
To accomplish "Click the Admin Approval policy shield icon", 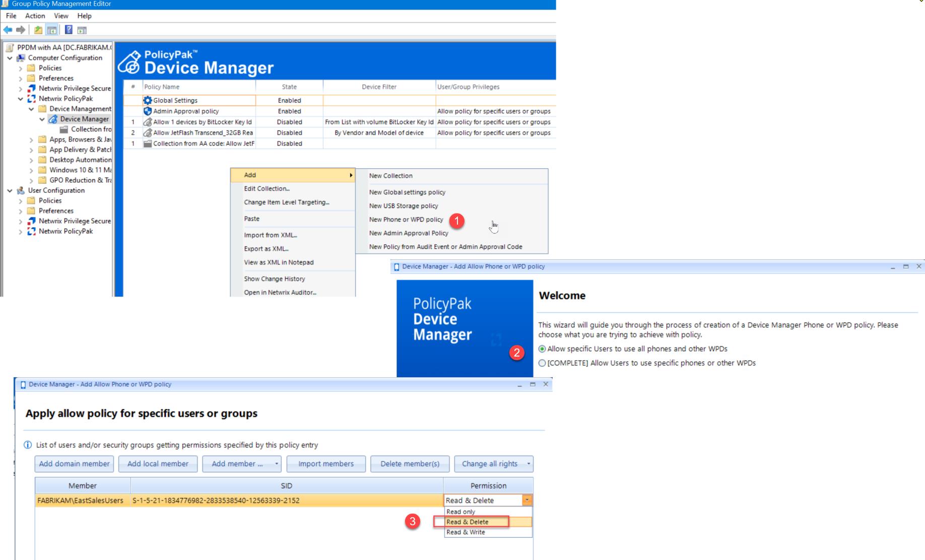I will (148, 111).
